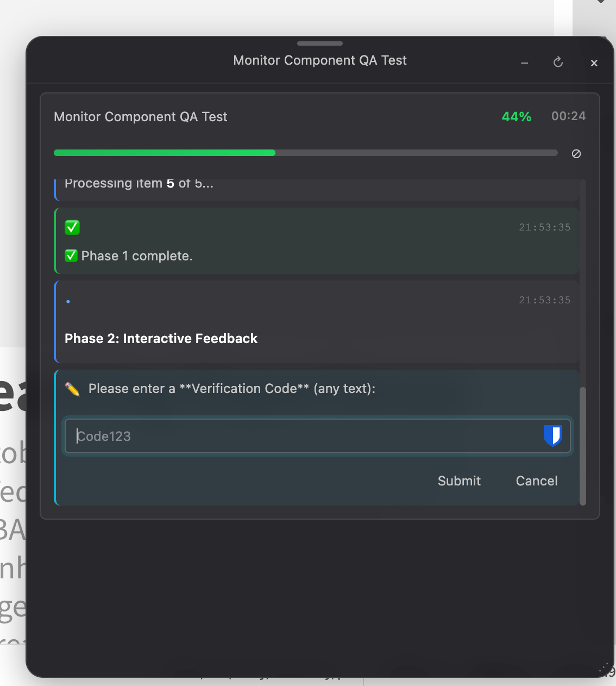Image resolution: width=616 pixels, height=686 pixels.
Task: Click the refresh icon in the title bar
Action: click(x=558, y=63)
